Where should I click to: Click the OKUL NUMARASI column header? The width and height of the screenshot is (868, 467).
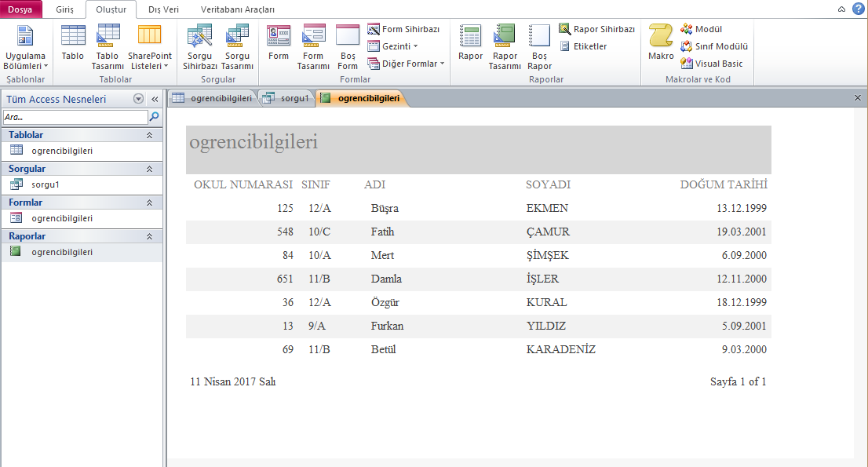[243, 184]
